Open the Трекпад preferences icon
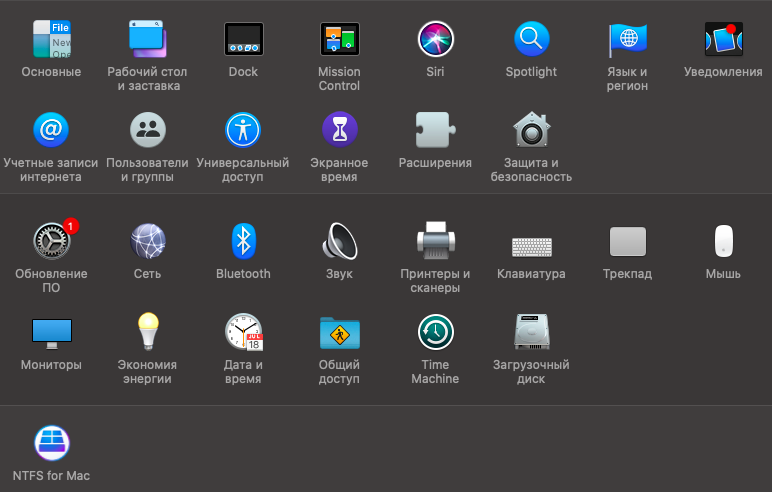This screenshot has height=492, width=772. coord(628,241)
